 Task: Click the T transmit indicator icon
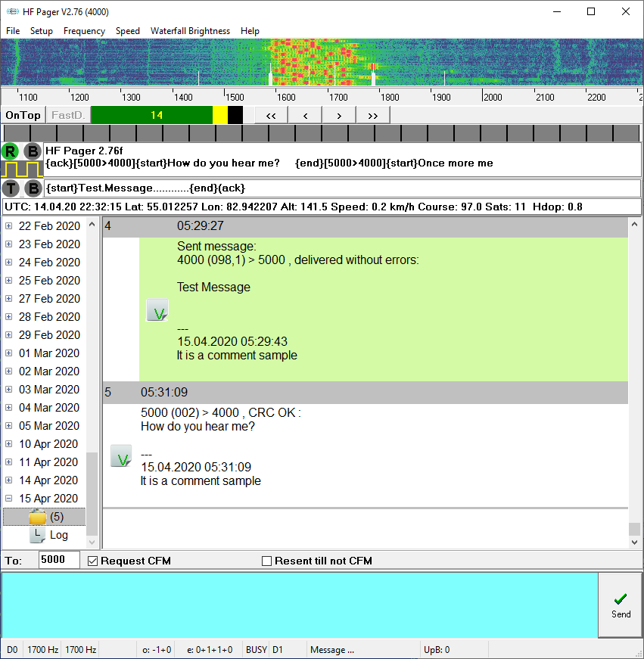pos(11,188)
